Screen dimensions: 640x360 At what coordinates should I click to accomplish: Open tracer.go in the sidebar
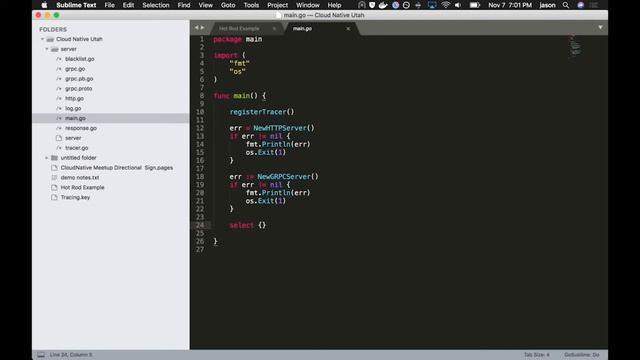pos(76,148)
